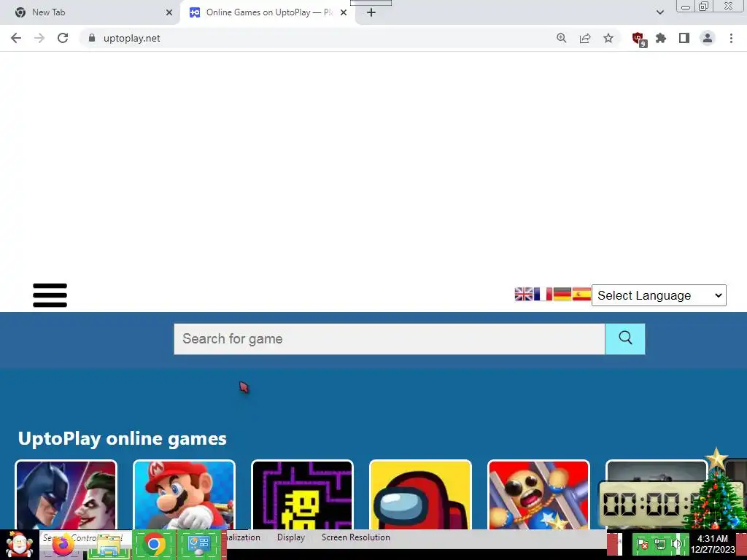Click Screen Resolution in background window
The image size is (747, 560).
point(355,537)
